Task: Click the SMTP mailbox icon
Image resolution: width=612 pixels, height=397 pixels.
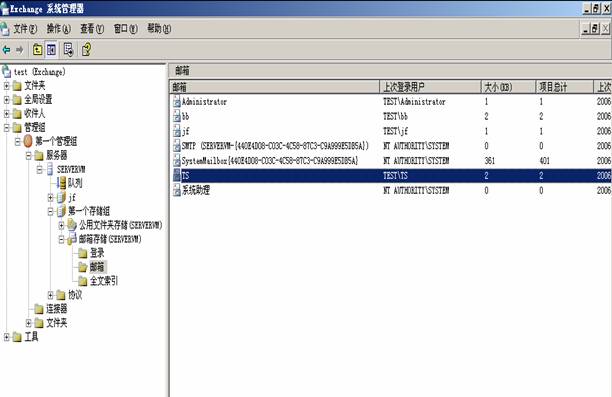Action: 177,146
